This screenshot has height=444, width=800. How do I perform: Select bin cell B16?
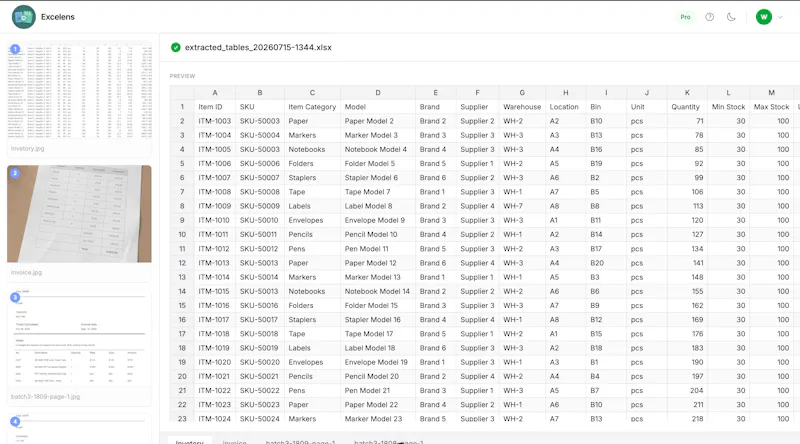pos(606,150)
